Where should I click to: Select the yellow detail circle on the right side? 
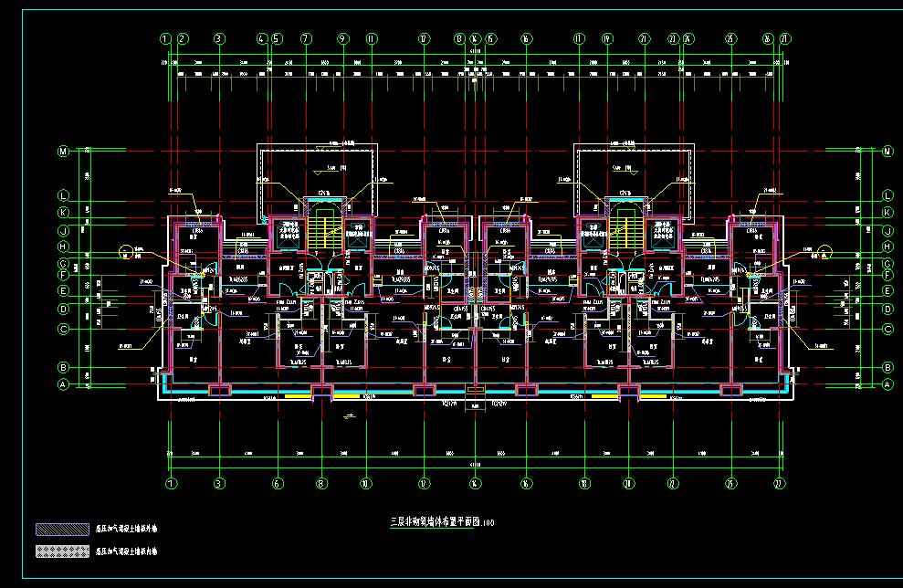click(825, 250)
